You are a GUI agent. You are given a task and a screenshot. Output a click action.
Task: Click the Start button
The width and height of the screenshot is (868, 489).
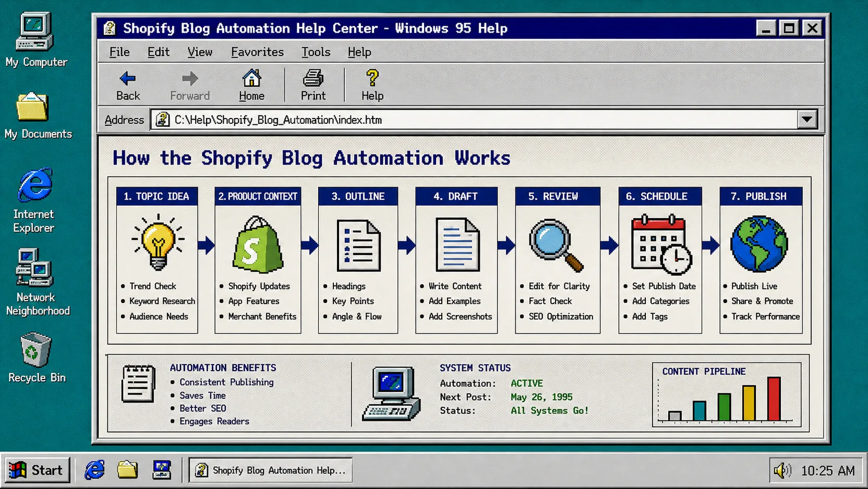coord(36,470)
